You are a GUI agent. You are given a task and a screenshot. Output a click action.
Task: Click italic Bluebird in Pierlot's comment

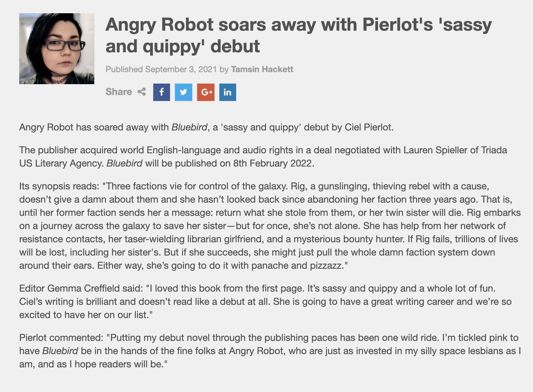coord(60,351)
